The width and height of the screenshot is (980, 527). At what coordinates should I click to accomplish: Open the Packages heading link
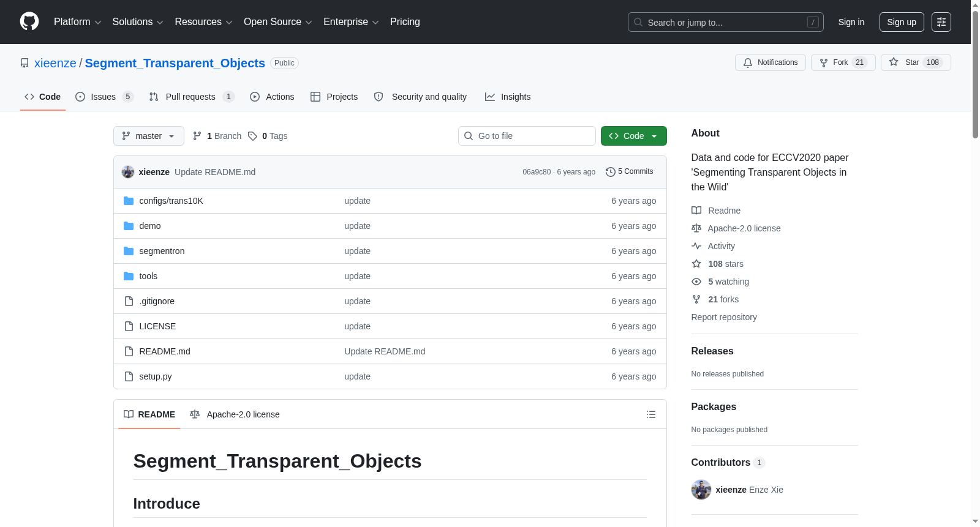pos(714,406)
